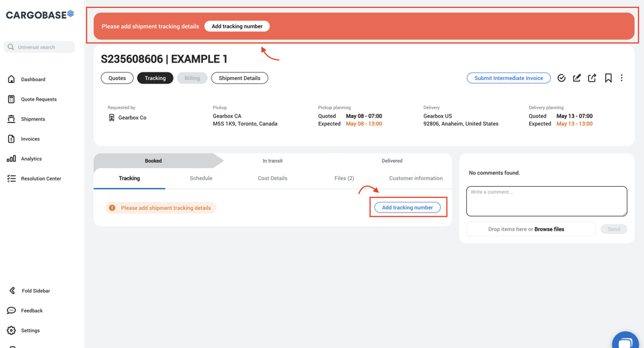This screenshot has width=644, height=348.
Task: Click Add tracking number in red banner
Action: (237, 26)
